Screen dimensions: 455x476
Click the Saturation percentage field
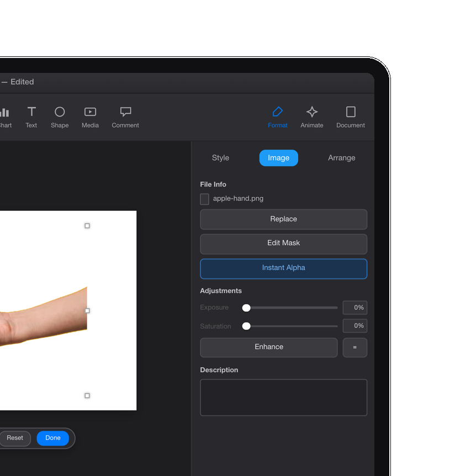click(x=355, y=326)
